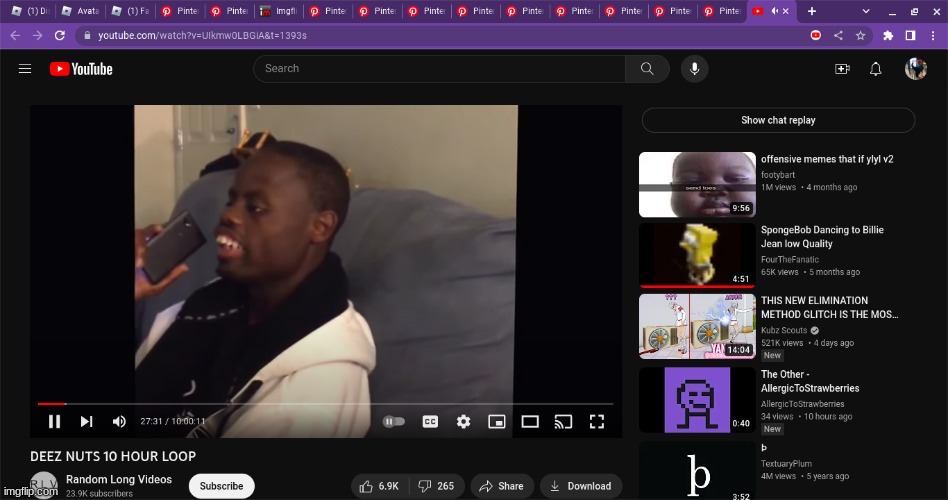This screenshot has width=948, height=500.
Task: Open offensive memes ylyl v2 thumbnail
Action: coord(697,184)
